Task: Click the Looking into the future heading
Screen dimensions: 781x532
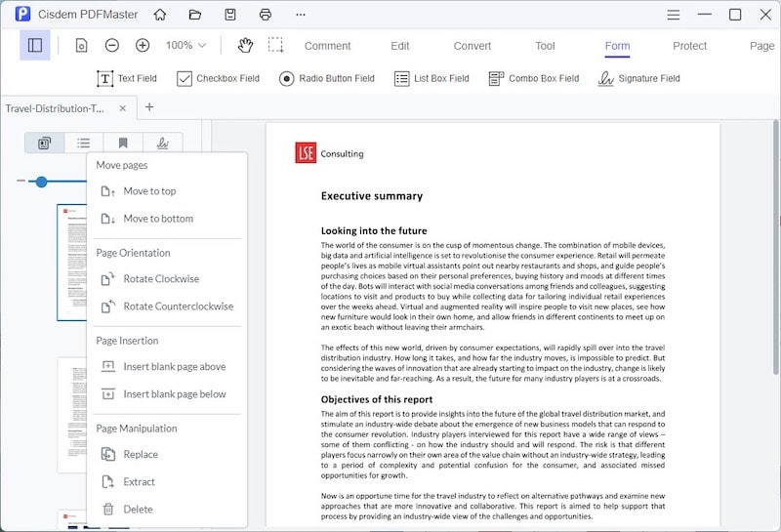Action: pos(374,230)
